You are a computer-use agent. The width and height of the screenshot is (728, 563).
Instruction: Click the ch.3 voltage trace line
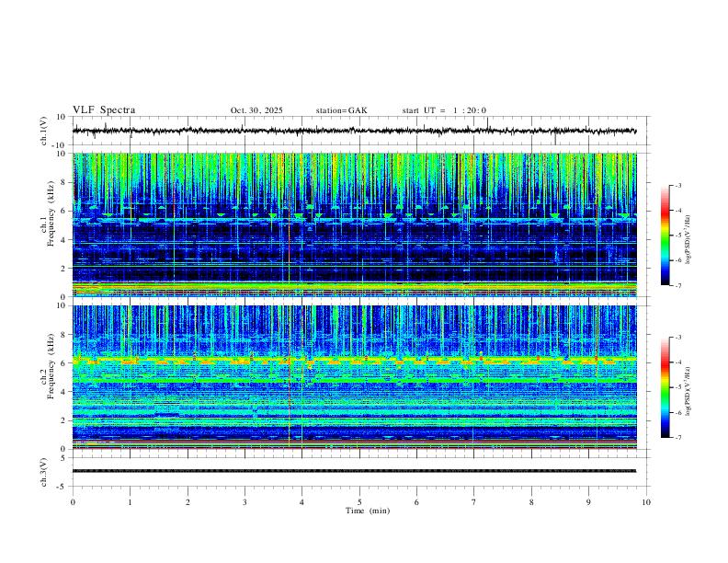tap(354, 471)
